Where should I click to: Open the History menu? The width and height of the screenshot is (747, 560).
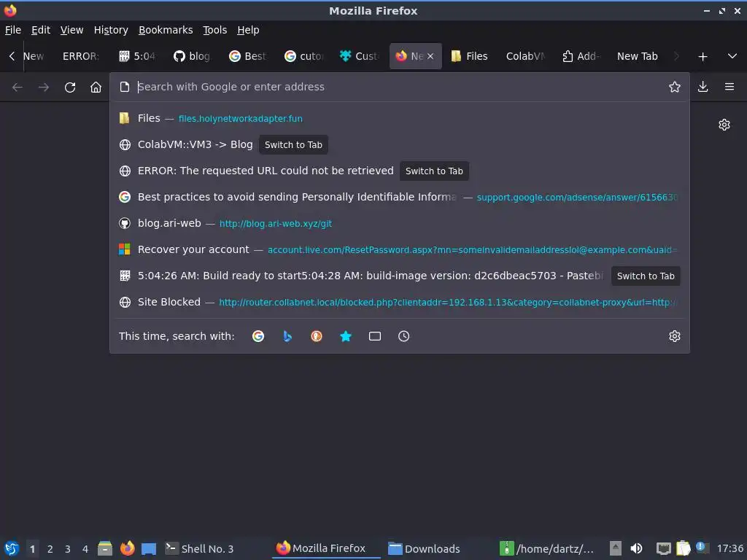(111, 30)
